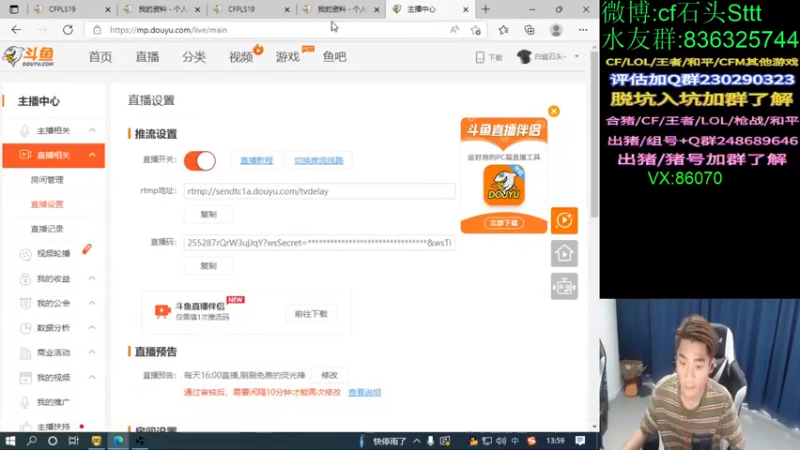Click the Douyu logo in the header
This screenshot has width=800, height=450.
29,56
